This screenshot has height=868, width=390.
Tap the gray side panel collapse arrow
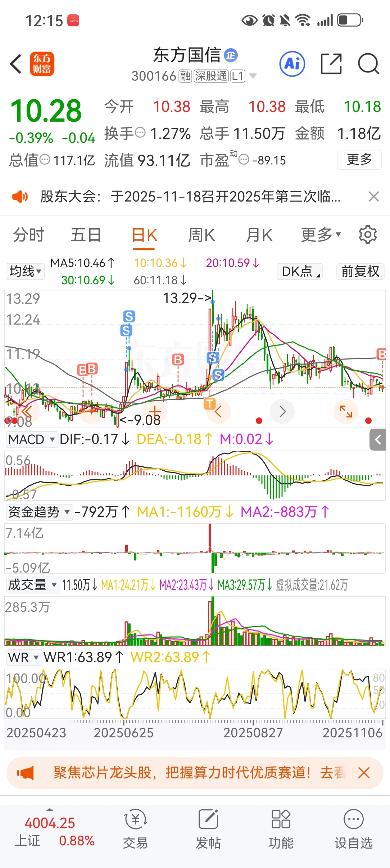click(x=378, y=439)
